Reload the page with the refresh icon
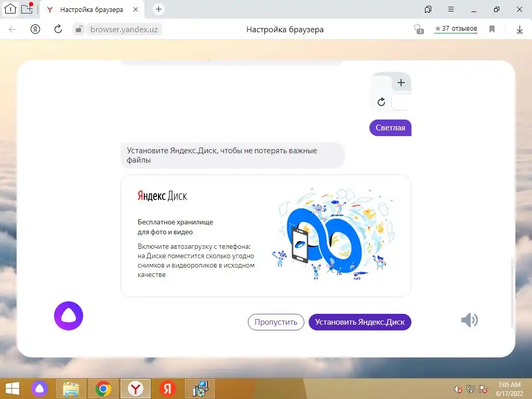Image resolution: width=532 pixels, height=399 pixels. (58, 29)
